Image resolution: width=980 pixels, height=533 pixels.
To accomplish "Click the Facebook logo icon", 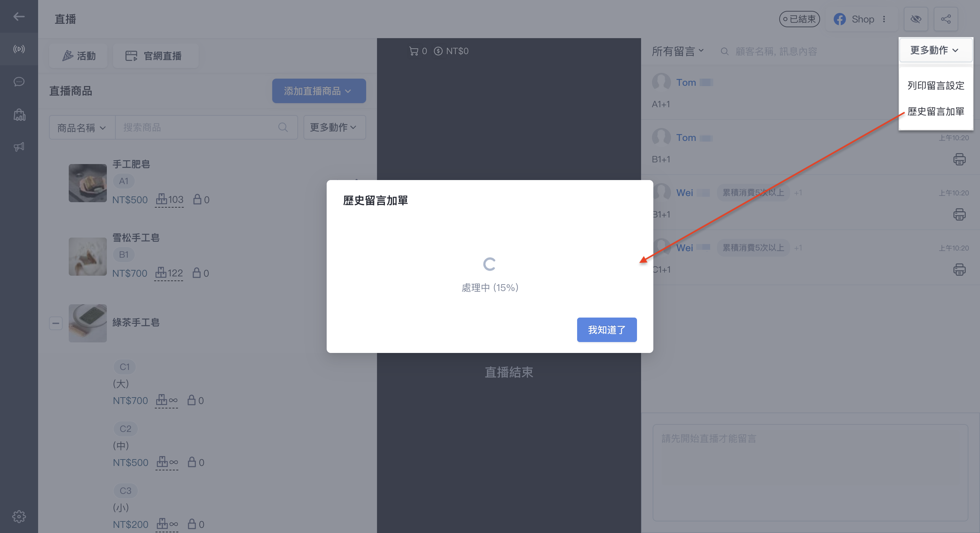I will pos(839,19).
